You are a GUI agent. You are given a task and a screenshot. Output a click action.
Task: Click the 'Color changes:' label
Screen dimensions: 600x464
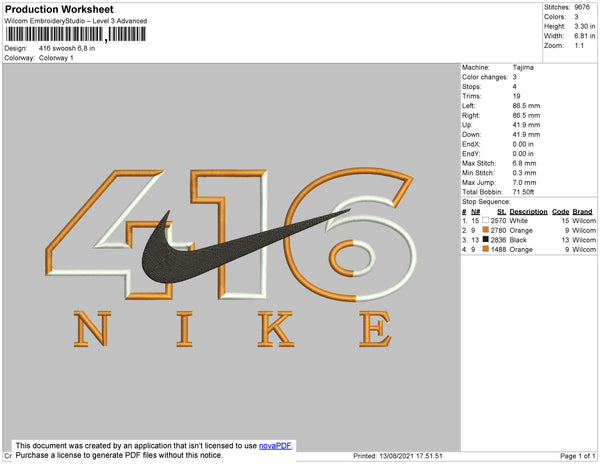coord(485,77)
